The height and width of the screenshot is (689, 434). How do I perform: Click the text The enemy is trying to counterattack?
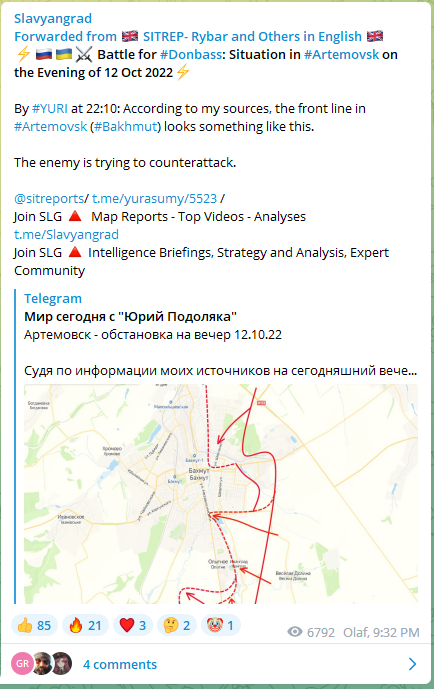(x=125, y=163)
